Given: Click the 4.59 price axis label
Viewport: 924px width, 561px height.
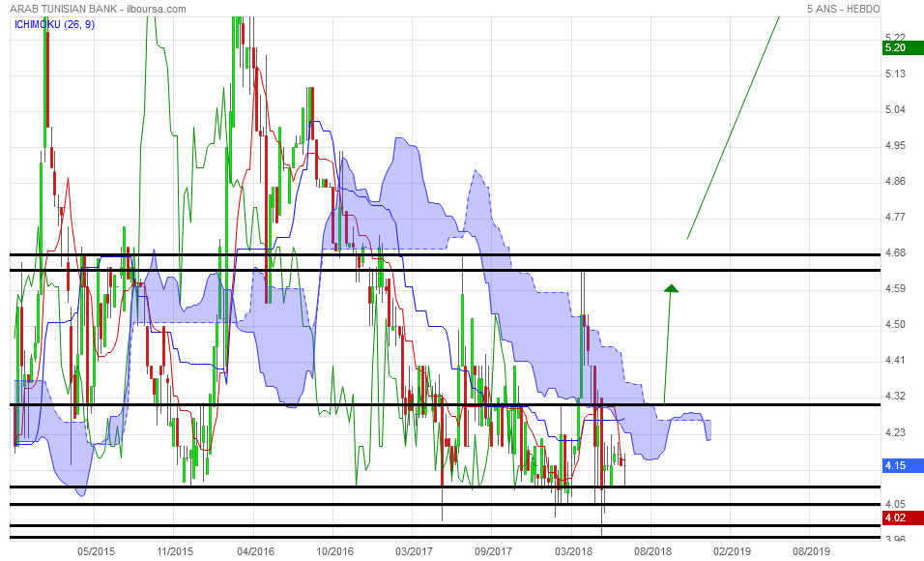Looking at the screenshot, I should (x=896, y=288).
